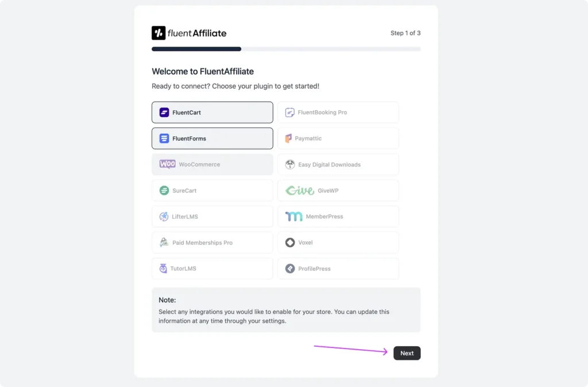Deselect the FluentForms integration

click(x=212, y=138)
